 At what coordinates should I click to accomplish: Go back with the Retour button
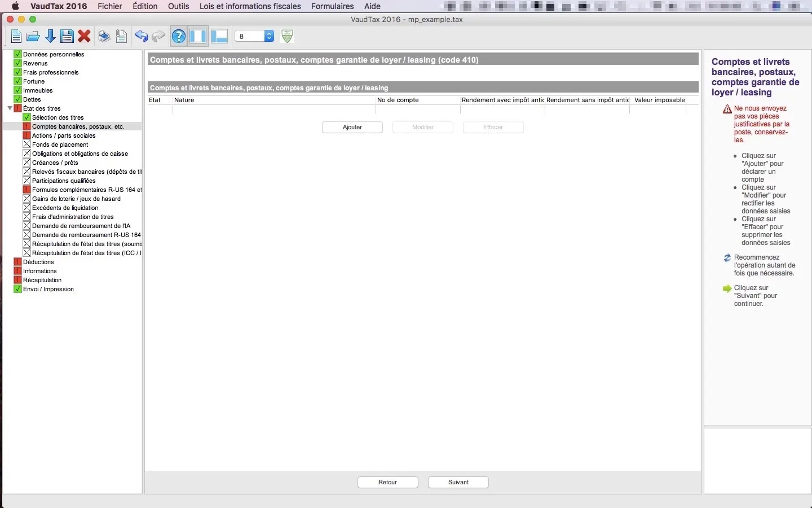(x=388, y=483)
